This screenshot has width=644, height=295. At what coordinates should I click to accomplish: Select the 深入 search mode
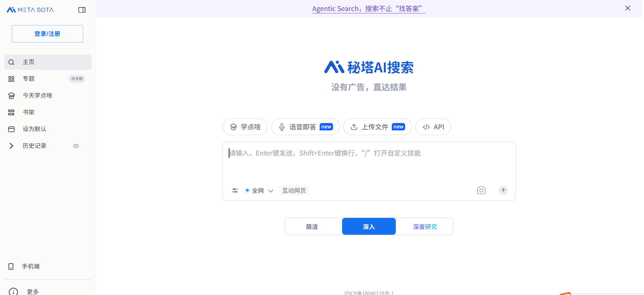tap(369, 227)
